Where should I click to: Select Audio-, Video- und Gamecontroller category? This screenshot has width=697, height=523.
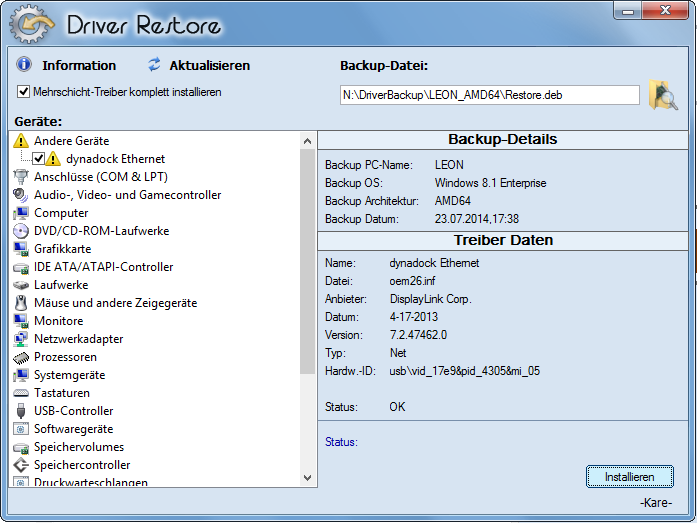click(127, 195)
